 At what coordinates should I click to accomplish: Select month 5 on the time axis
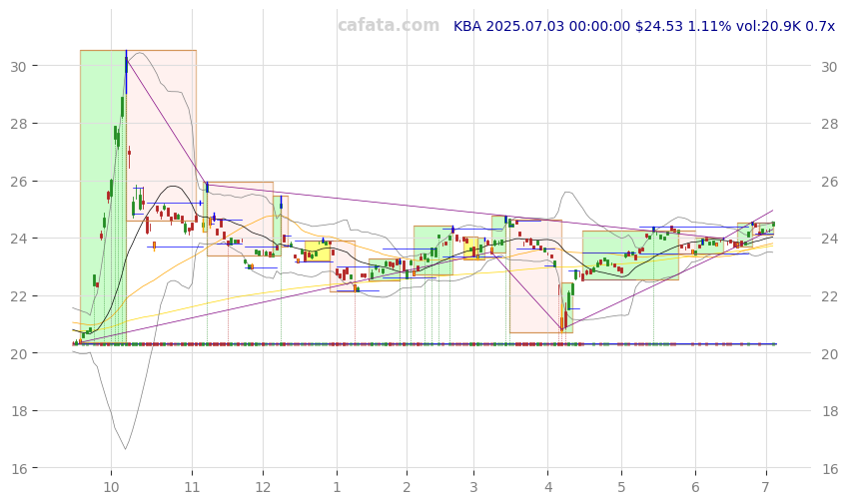[621, 487]
